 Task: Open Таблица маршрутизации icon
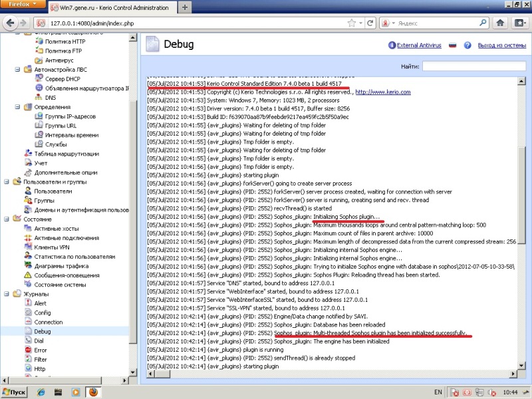pyautogui.click(x=28, y=154)
